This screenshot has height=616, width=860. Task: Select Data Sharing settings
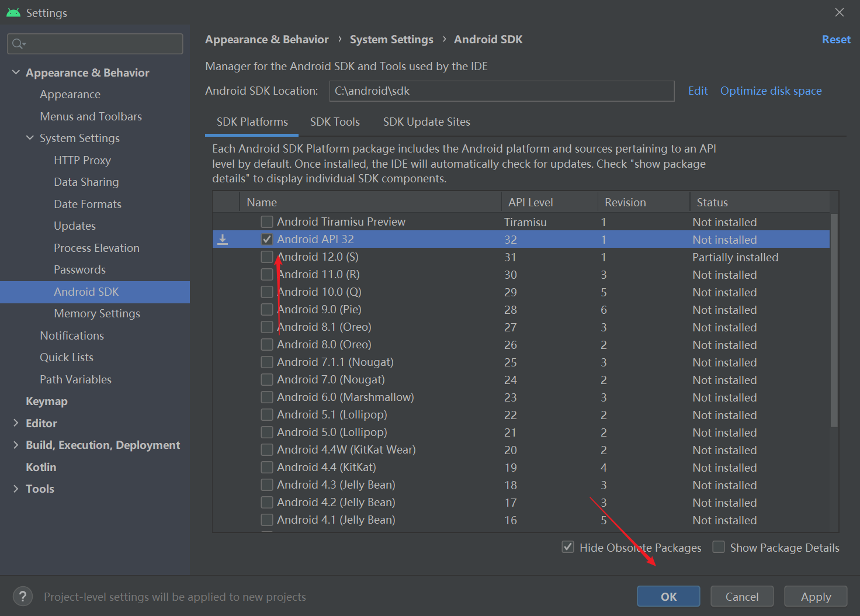[86, 182]
